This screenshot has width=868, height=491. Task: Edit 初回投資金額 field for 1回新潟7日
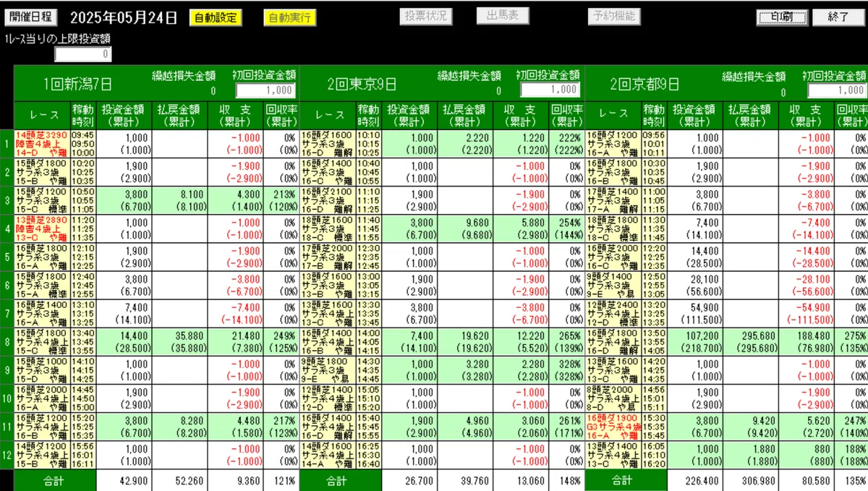pyautogui.click(x=265, y=90)
